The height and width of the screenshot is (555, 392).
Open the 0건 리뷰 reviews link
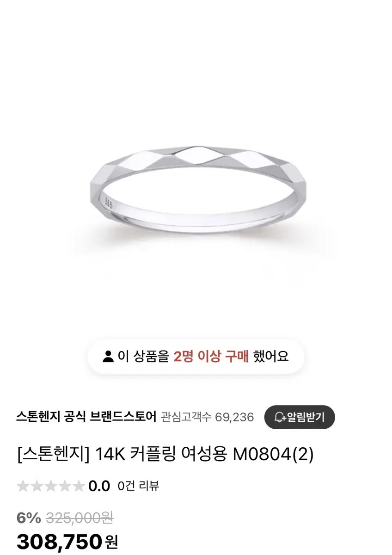pyautogui.click(x=138, y=486)
